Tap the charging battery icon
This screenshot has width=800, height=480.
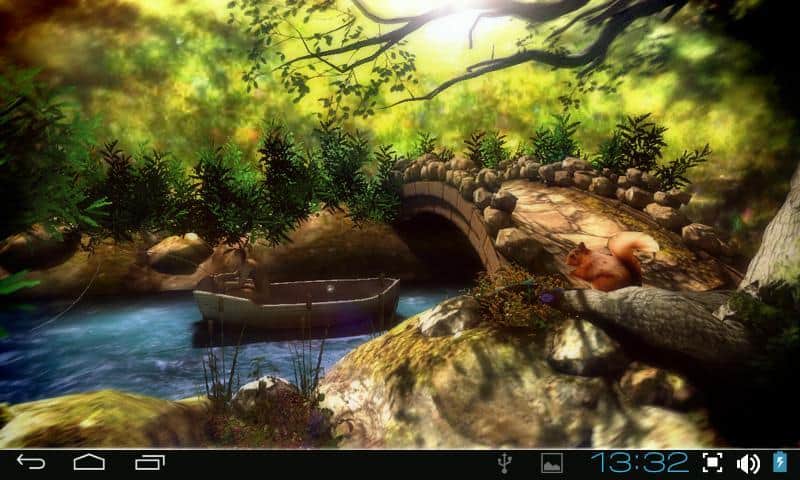780,462
